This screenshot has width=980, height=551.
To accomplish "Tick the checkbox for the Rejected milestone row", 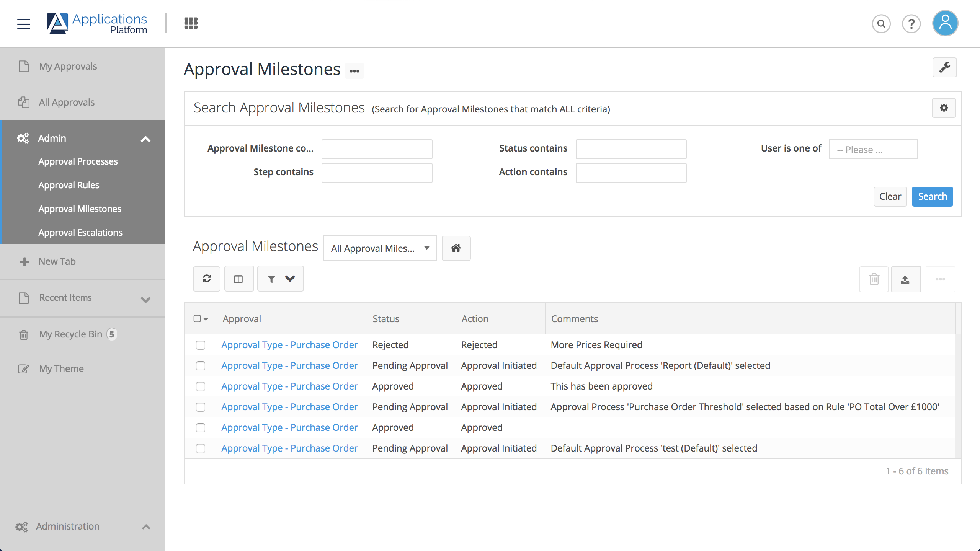I will pyautogui.click(x=201, y=345).
